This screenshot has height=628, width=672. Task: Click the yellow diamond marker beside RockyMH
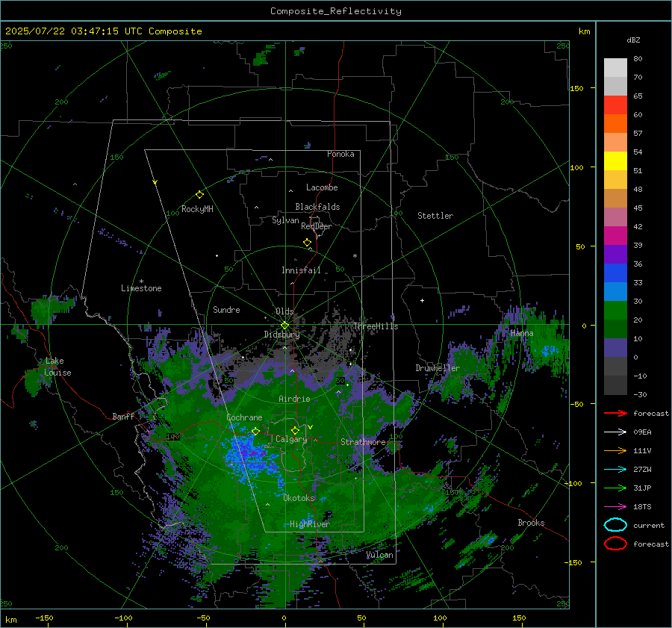tap(199, 195)
